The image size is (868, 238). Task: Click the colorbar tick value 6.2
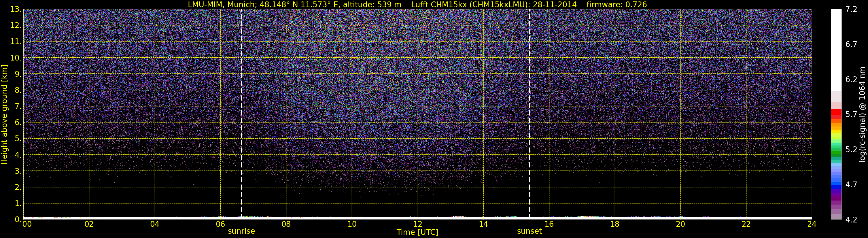pos(851,79)
